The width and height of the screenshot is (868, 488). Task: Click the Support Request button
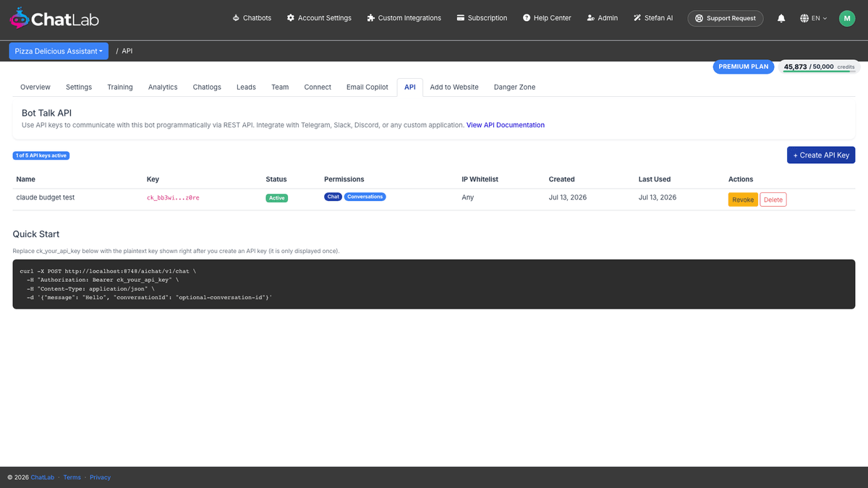tap(726, 18)
